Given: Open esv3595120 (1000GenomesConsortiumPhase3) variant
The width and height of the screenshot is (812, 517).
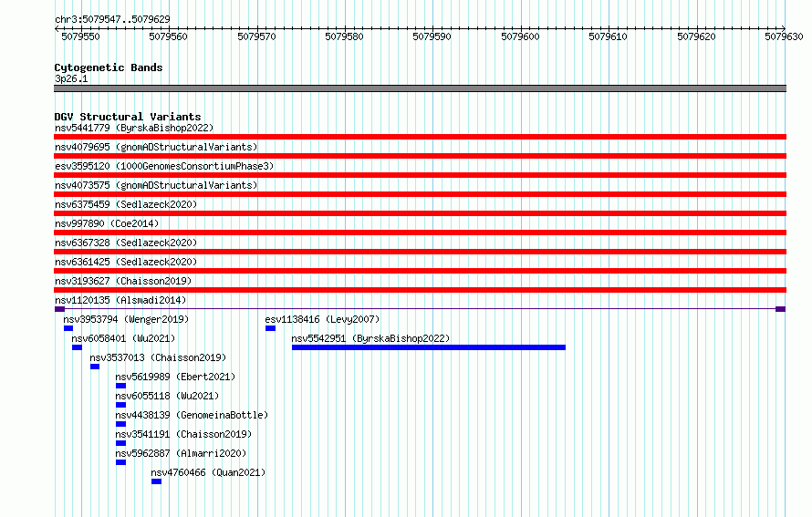Looking at the screenshot, I should (164, 166).
